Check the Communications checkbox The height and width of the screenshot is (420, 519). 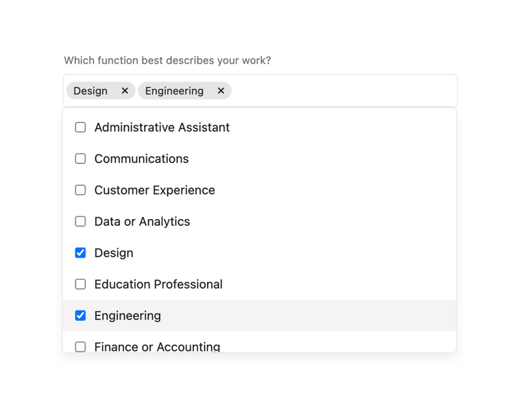click(x=80, y=159)
